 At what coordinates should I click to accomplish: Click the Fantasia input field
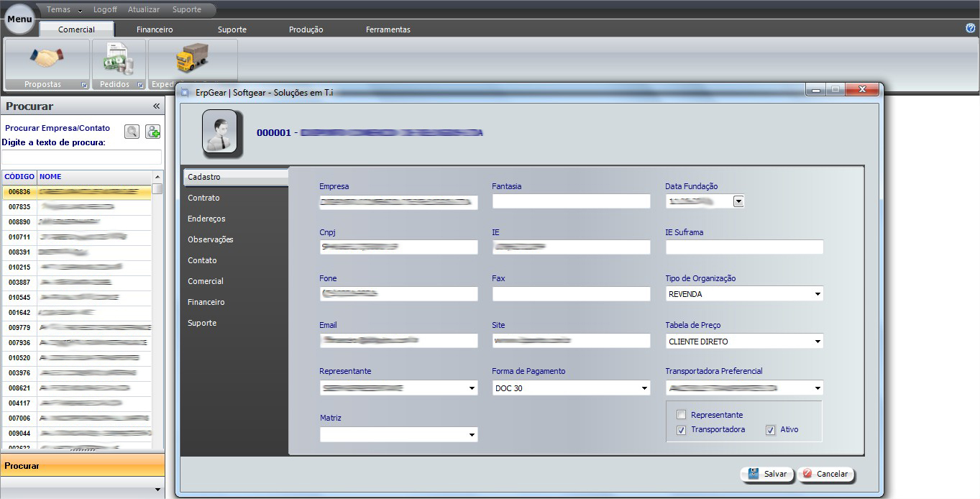click(x=571, y=201)
